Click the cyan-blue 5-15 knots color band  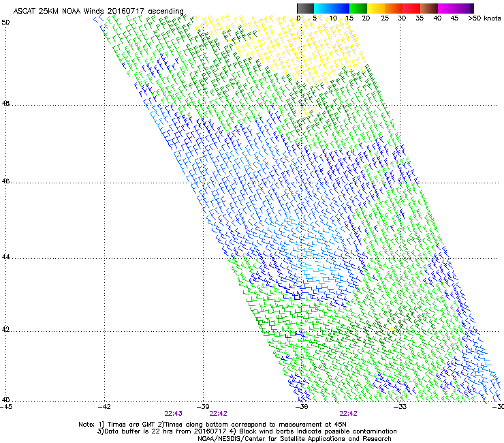pos(332,8)
